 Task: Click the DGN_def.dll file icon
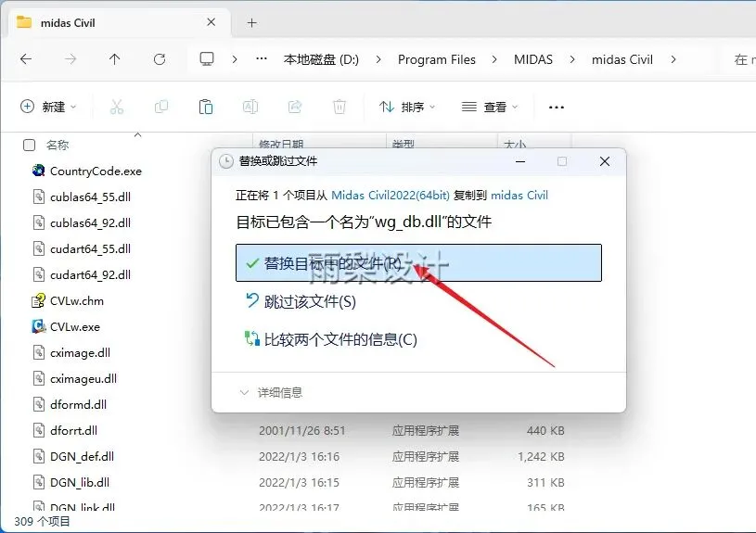click(x=39, y=456)
